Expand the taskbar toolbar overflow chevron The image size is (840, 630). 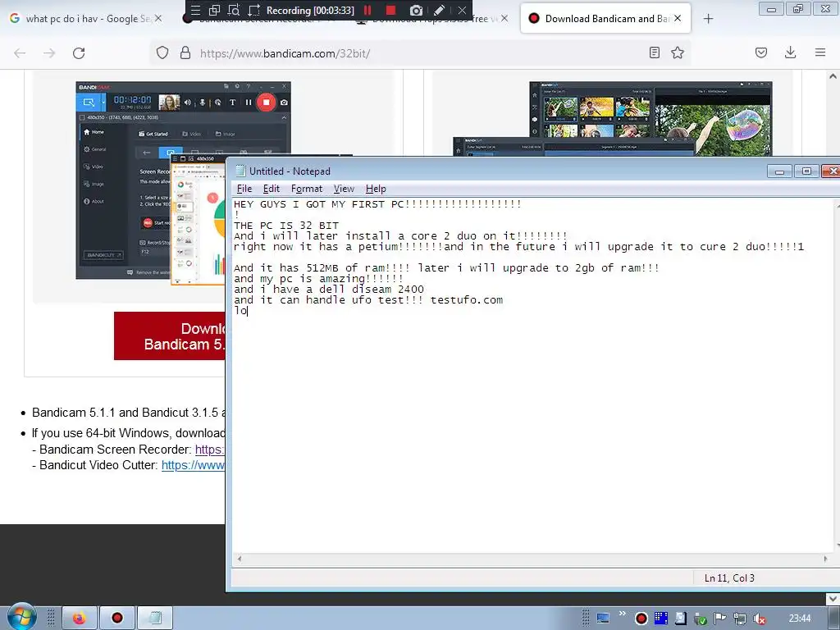click(x=622, y=614)
